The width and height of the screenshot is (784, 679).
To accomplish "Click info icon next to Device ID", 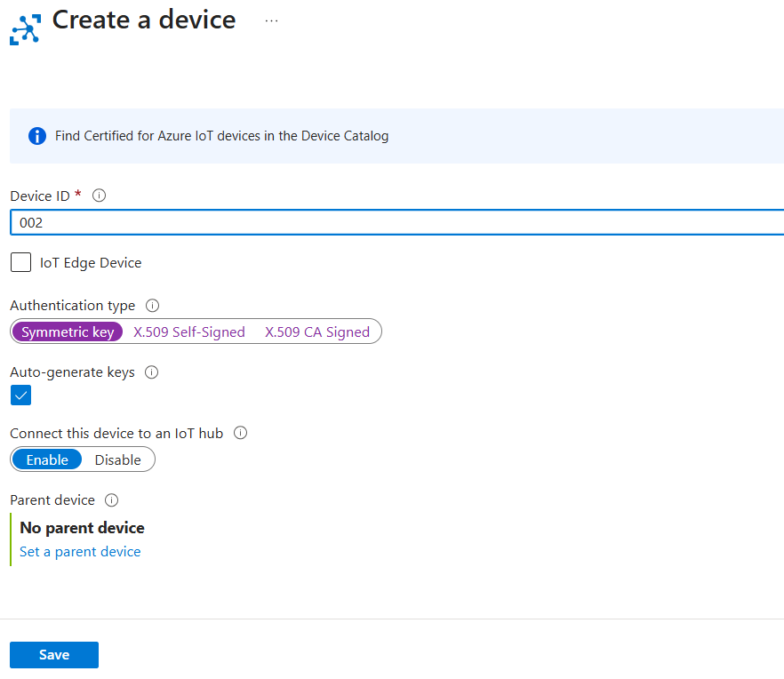I will tap(100, 196).
